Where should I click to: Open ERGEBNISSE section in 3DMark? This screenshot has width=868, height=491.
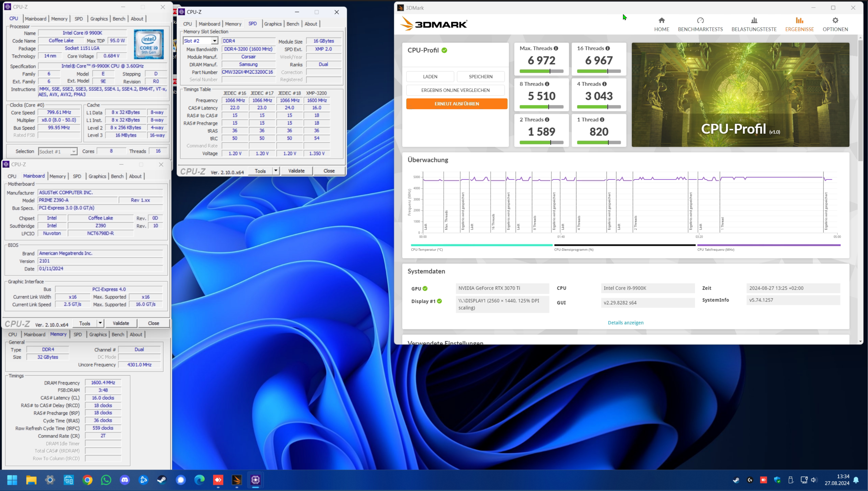799,25
